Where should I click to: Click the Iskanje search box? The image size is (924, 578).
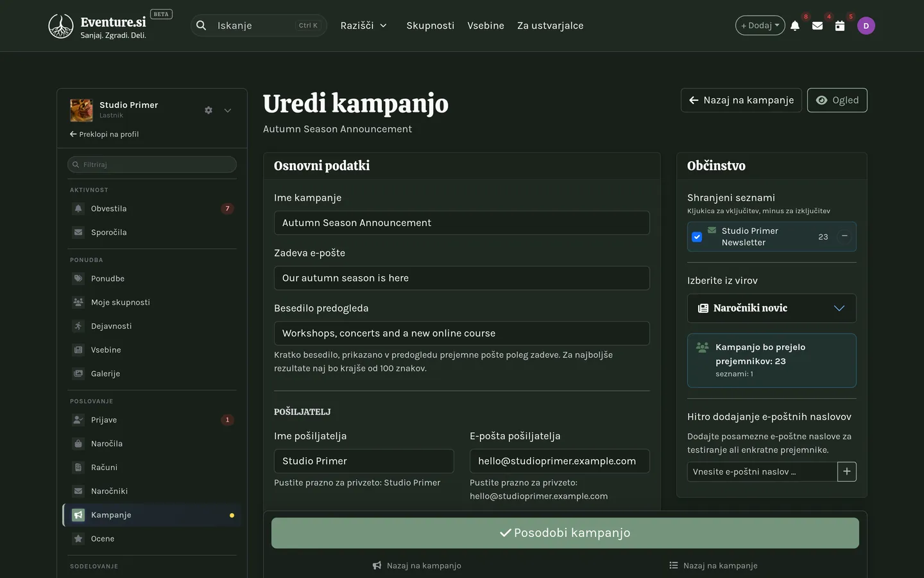point(259,26)
